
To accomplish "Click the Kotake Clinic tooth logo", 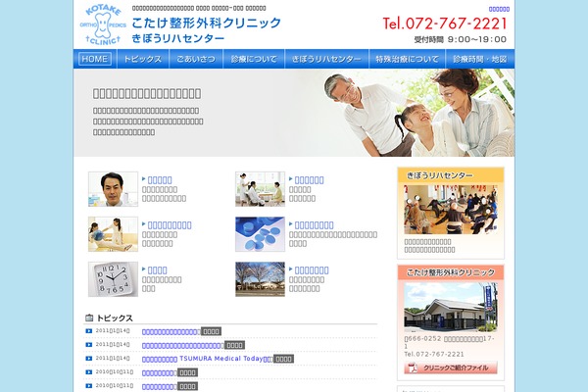I will point(102,25).
